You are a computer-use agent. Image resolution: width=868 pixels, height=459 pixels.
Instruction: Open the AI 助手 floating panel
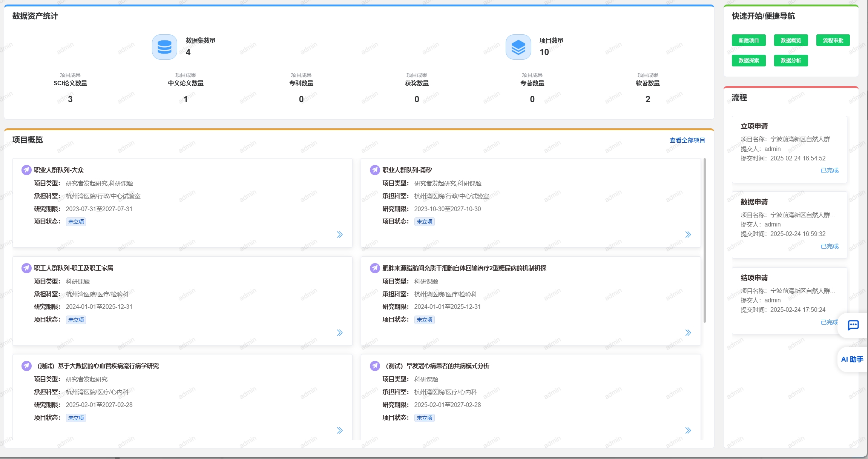tap(852, 359)
